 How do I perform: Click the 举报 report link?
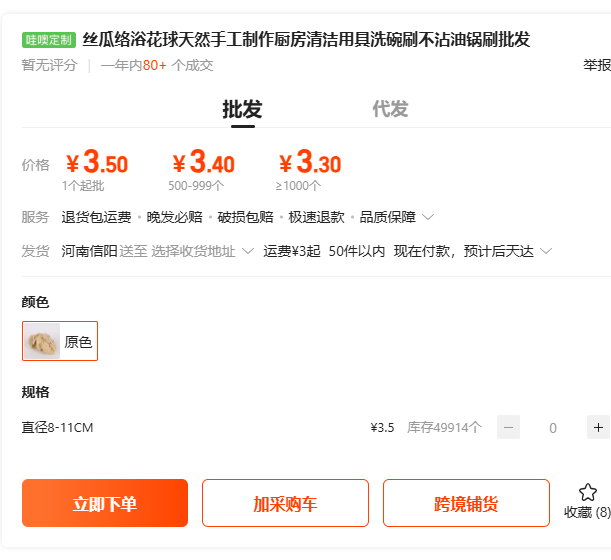pyautogui.click(x=597, y=65)
